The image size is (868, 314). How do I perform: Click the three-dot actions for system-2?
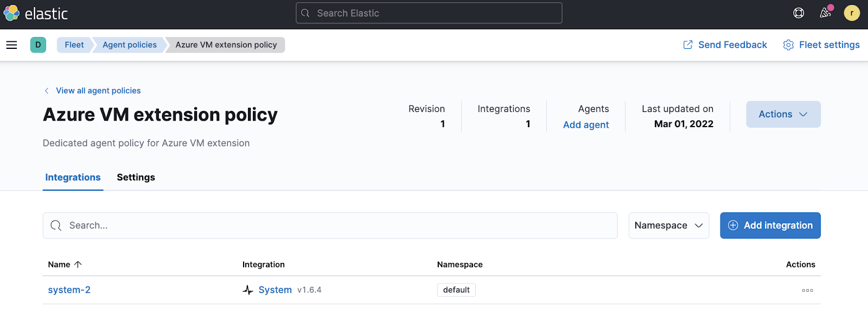(x=807, y=290)
